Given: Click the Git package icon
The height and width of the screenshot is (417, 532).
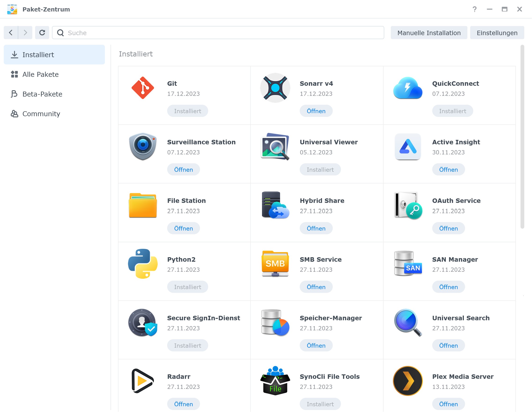Looking at the screenshot, I should tap(143, 88).
